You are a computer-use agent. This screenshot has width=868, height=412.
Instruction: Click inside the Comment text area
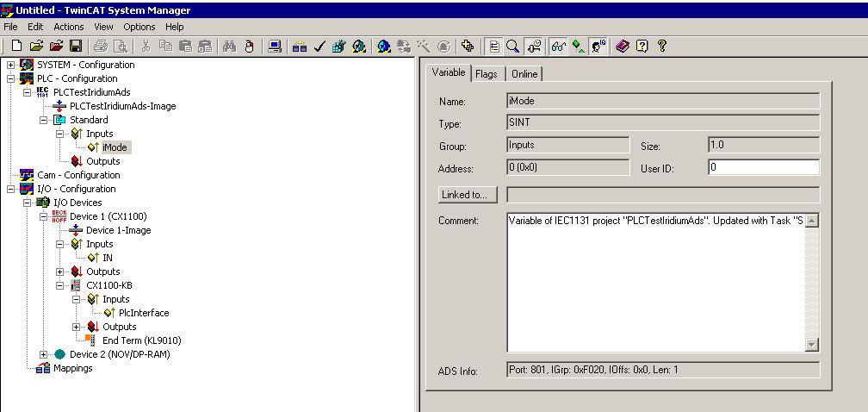pyautogui.click(x=656, y=283)
